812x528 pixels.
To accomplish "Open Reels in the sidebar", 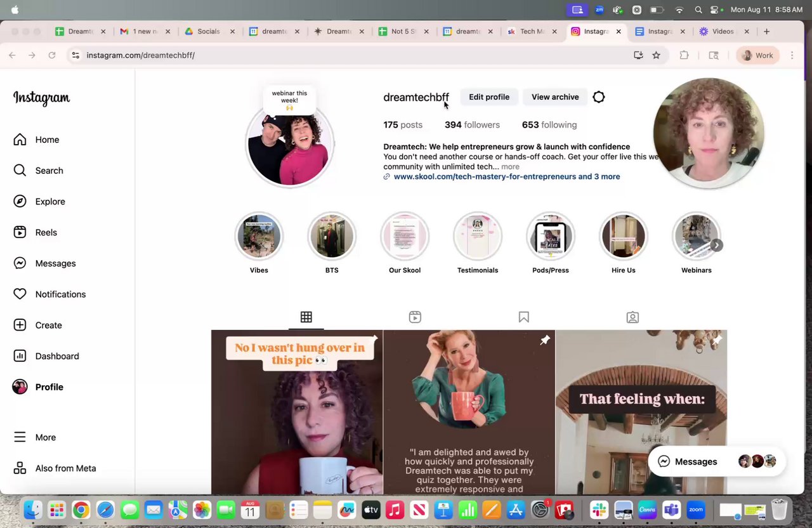I will tap(35, 232).
